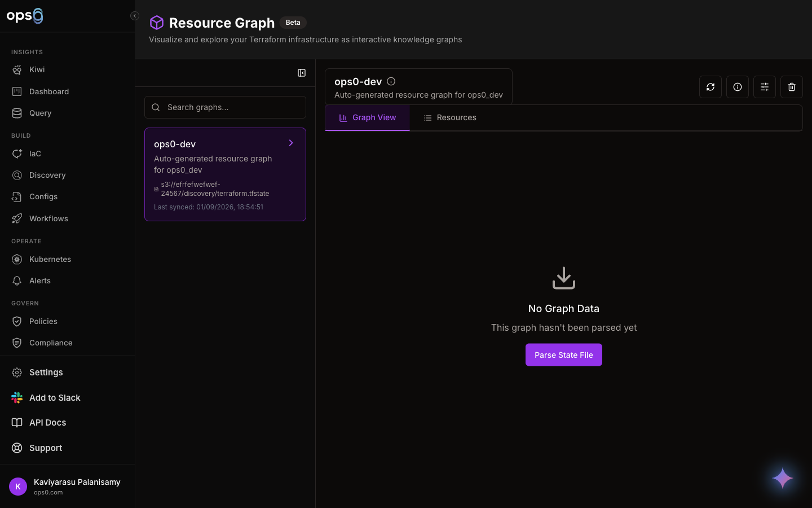This screenshot has width=812, height=508.
Task: Open the Dashboard menu item
Action: click(67, 91)
